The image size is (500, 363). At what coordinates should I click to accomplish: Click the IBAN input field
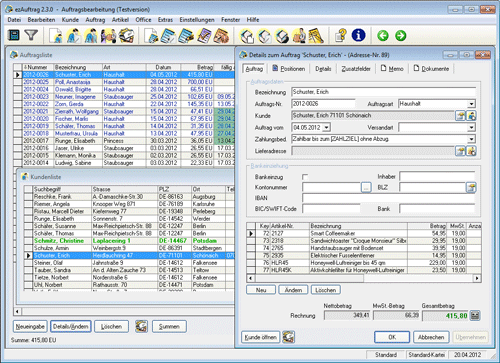point(389,198)
